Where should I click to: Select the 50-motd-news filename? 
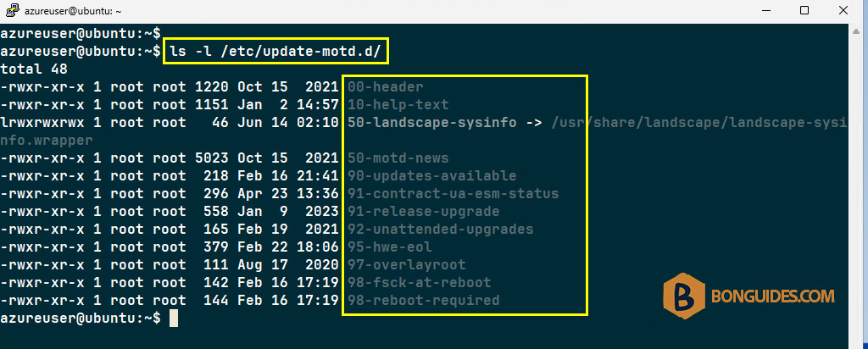(x=398, y=158)
